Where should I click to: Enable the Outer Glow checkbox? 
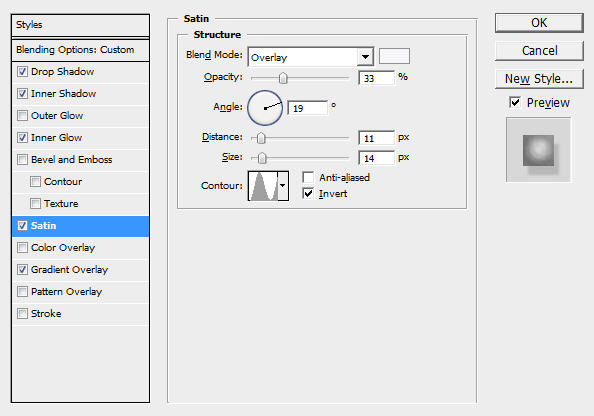coord(23,115)
